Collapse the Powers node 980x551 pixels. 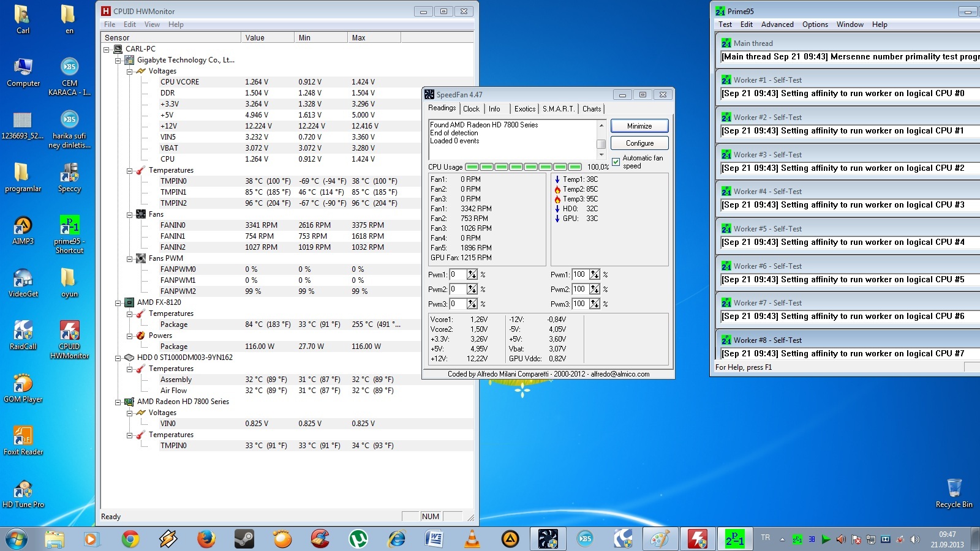[x=129, y=335]
